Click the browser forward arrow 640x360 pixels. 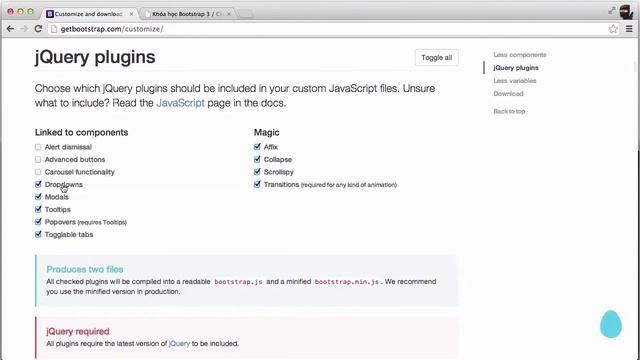(24, 29)
